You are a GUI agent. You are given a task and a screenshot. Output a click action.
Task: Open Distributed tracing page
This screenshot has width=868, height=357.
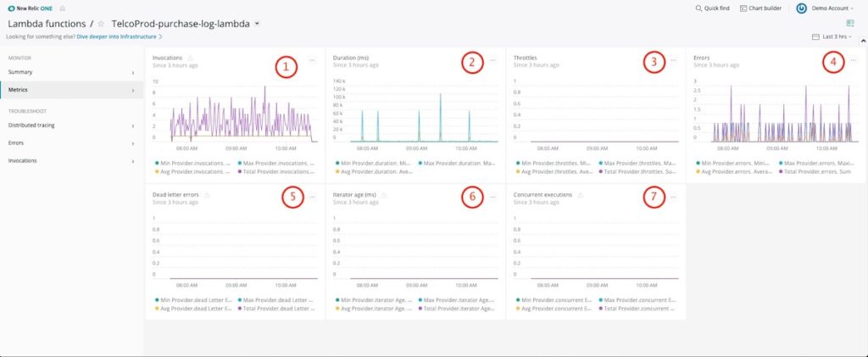click(x=72, y=126)
